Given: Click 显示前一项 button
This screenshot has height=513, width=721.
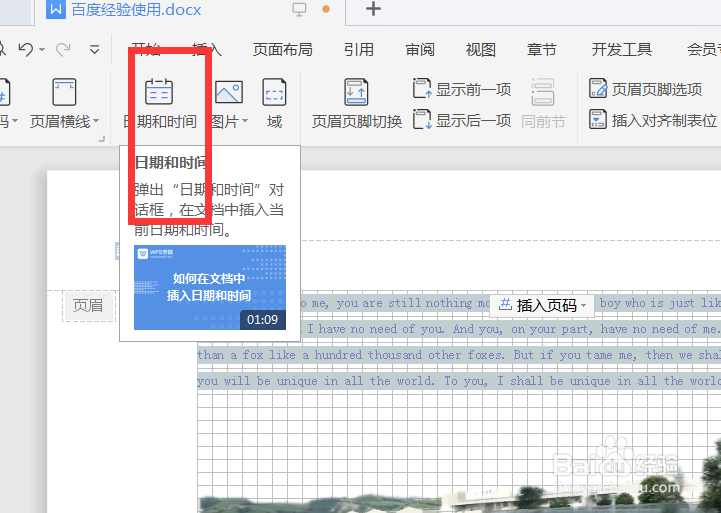Looking at the screenshot, I should (462, 89).
